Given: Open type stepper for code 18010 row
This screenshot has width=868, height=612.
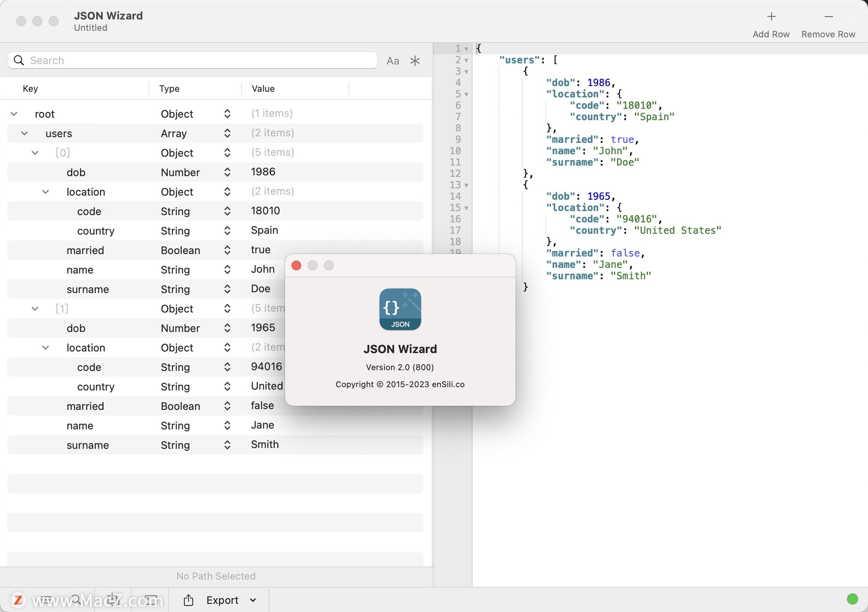Looking at the screenshot, I should pyautogui.click(x=227, y=211).
